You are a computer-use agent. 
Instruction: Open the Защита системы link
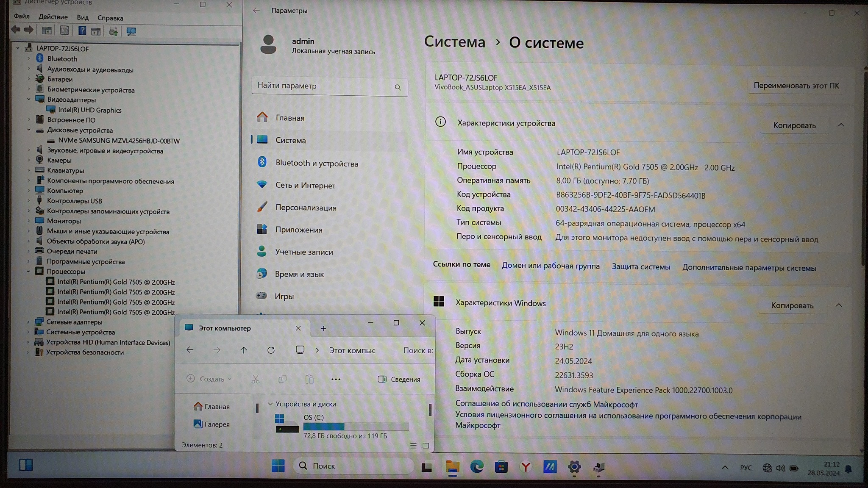point(640,266)
